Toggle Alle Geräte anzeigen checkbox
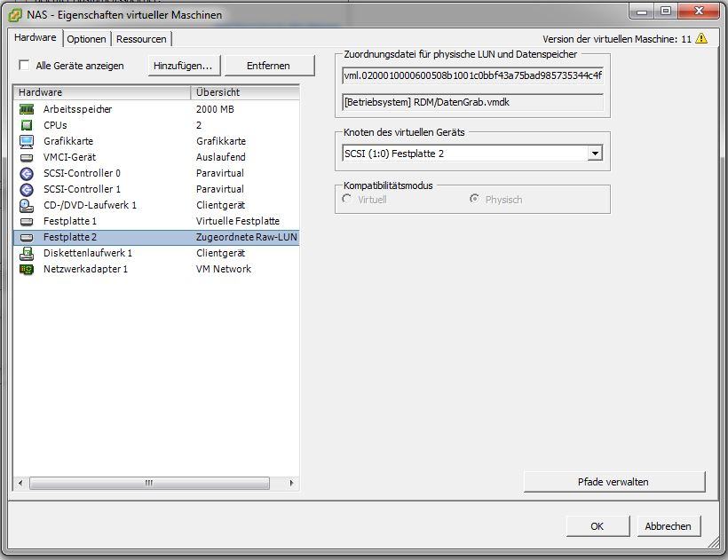 click(x=24, y=65)
